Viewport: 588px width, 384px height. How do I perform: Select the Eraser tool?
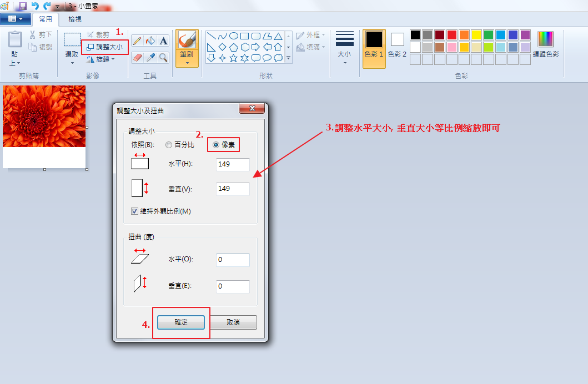pos(137,57)
